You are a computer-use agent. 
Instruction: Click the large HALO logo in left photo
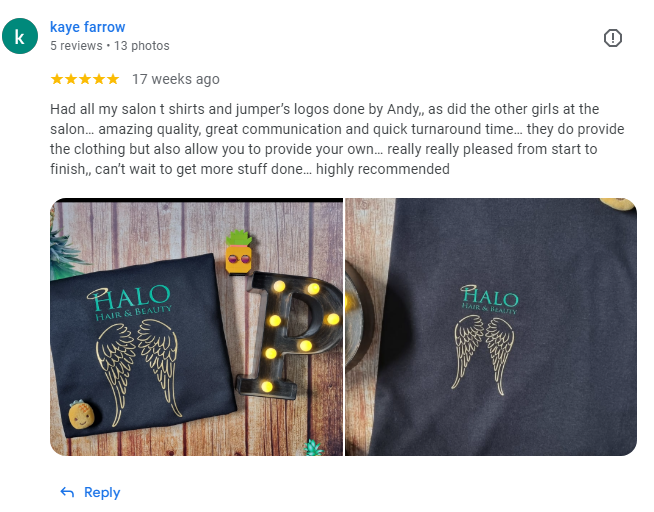tap(129, 303)
